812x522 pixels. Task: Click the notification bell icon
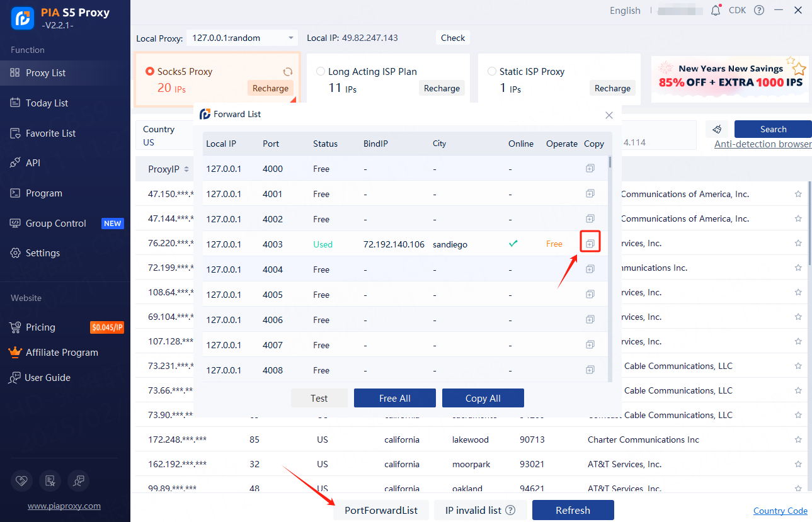point(716,11)
